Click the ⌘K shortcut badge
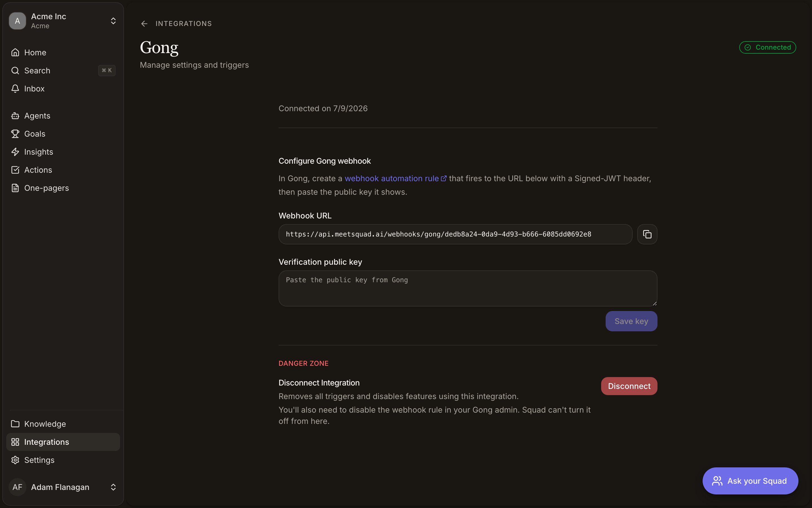Screen dimensions: 812x508 click(x=107, y=71)
